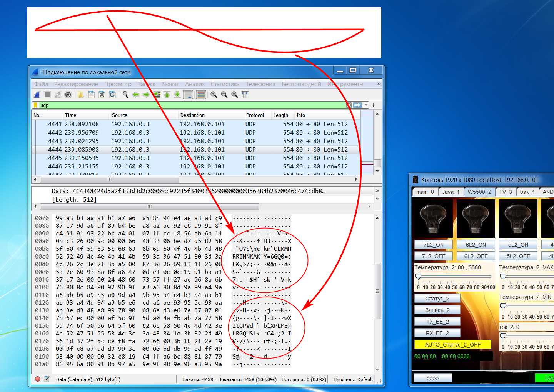554x392 pixels.
Task: Click the 6L2_ON button
Action: click(476, 244)
